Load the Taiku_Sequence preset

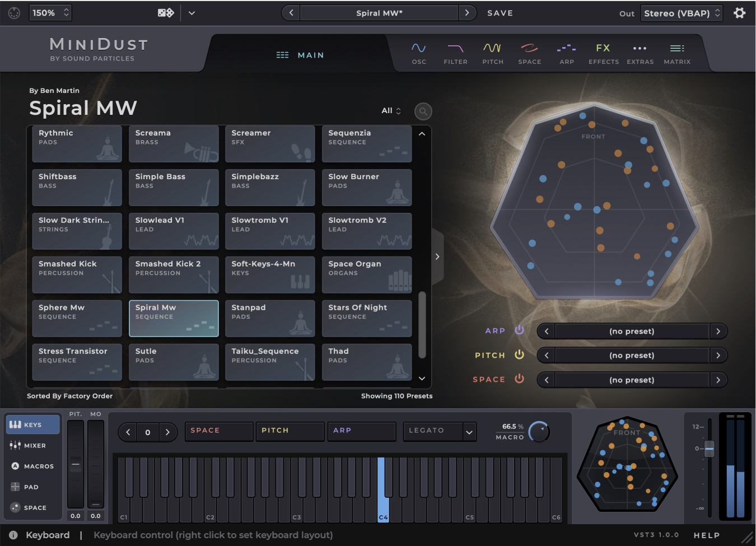tap(270, 362)
